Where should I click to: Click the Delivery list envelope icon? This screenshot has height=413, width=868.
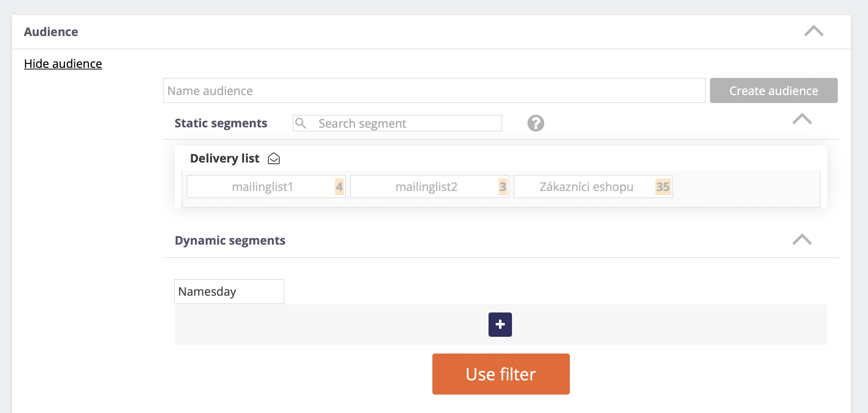pyautogui.click(x=274, y=158)
